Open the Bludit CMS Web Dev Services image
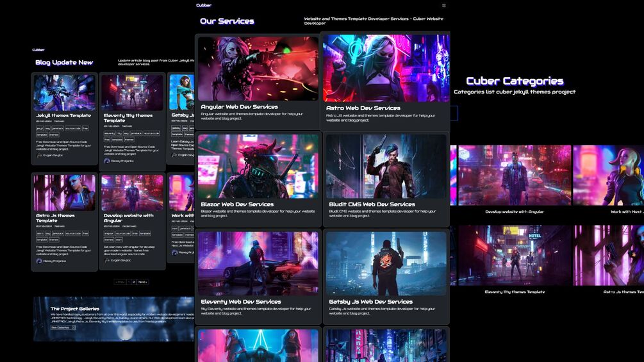 click(x=386, y=166)
